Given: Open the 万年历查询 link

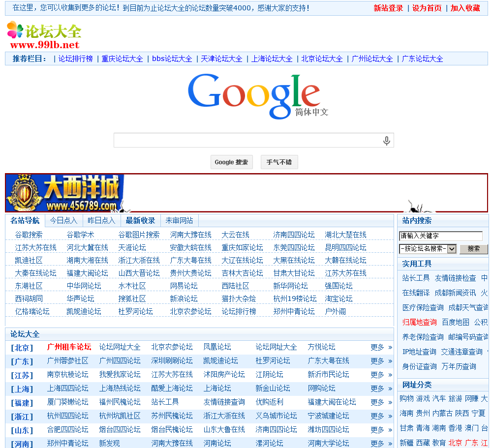Looking at the screenshot, I should [x=459, y=367].
